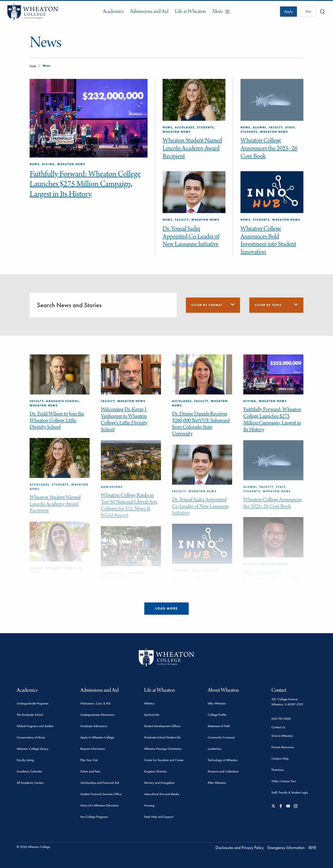Open featured 2025–26 Core Book headline
The image size is (333, 868).
point(269,148)
